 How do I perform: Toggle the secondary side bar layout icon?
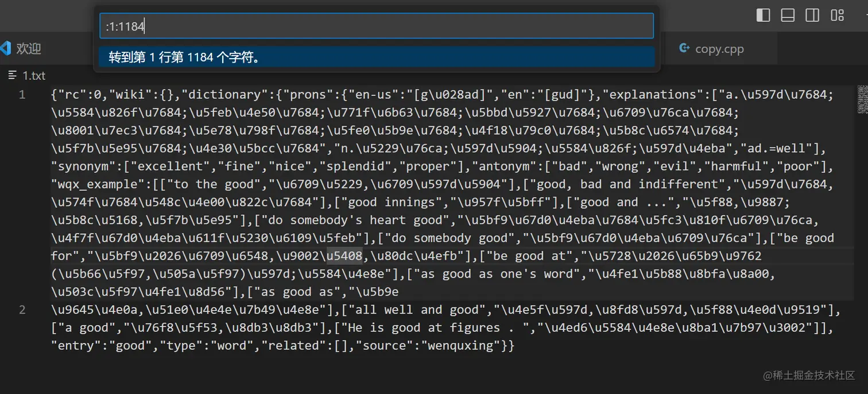coord(812,16)
